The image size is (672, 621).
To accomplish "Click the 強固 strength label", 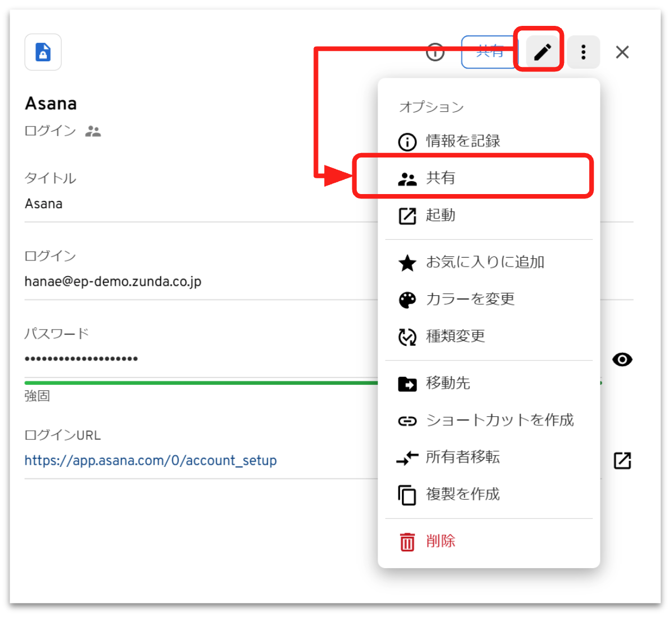I will (37, 396).
